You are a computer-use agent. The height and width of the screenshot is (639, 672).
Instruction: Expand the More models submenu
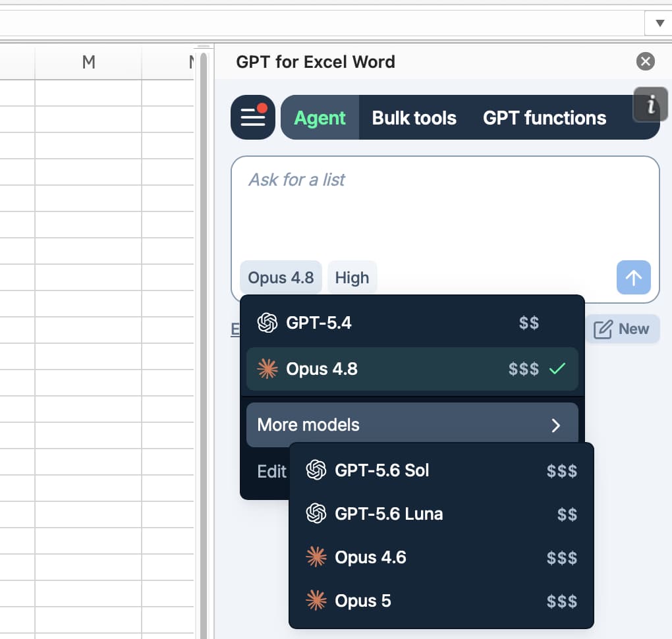tap(412, 425)
